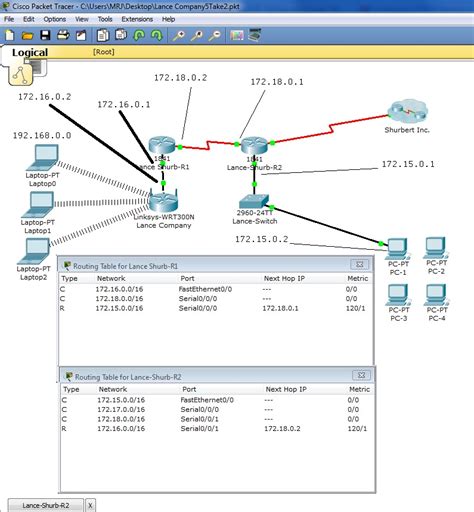474x512 pixels.
Task: Select the Lance Shurb-R1 router device
Action: (162, 145)
